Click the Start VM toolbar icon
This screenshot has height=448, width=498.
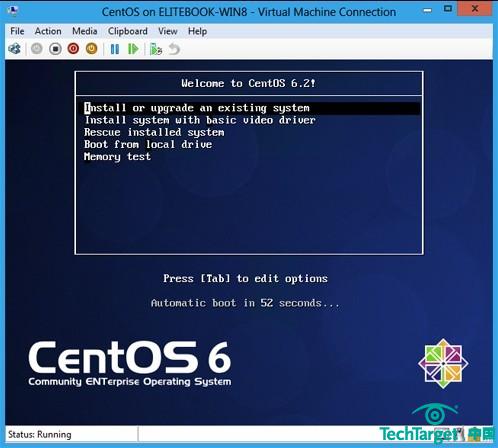37,49
